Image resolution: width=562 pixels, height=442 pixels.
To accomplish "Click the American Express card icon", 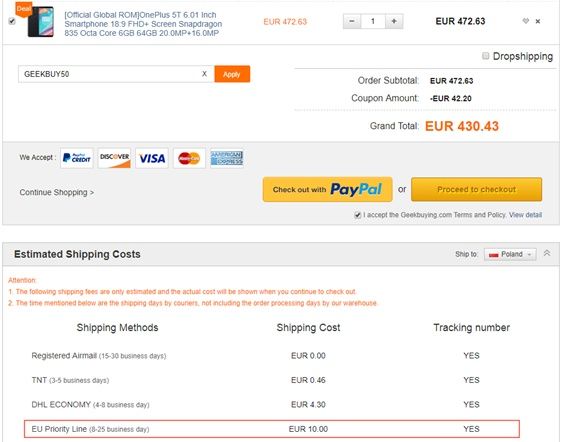I will pos(227,158).
